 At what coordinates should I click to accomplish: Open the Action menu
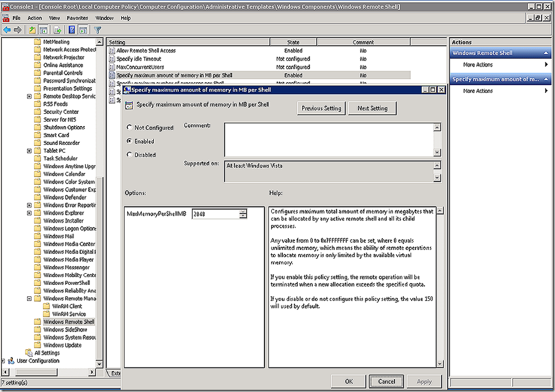34,18
